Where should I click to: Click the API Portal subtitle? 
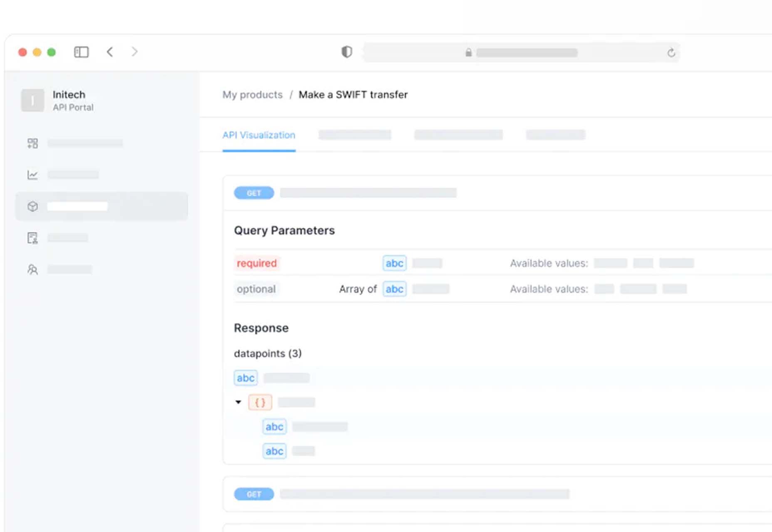(73, 107)
